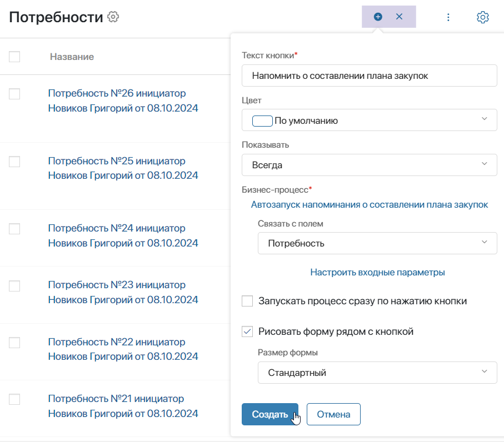The width and height of the screenshot is (504, 442).
Task: Click the Создать button
Action: (270, 414)
